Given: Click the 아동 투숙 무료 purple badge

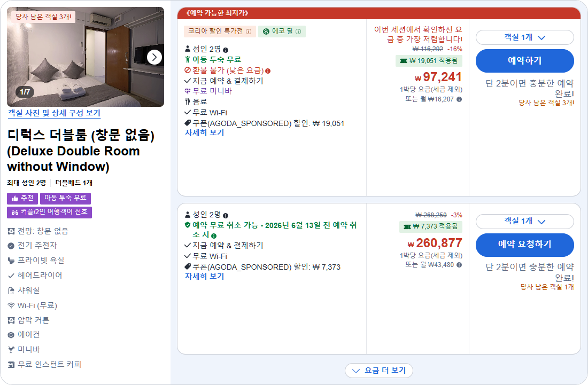Looking at the screenshot, I should pos(65,198).
